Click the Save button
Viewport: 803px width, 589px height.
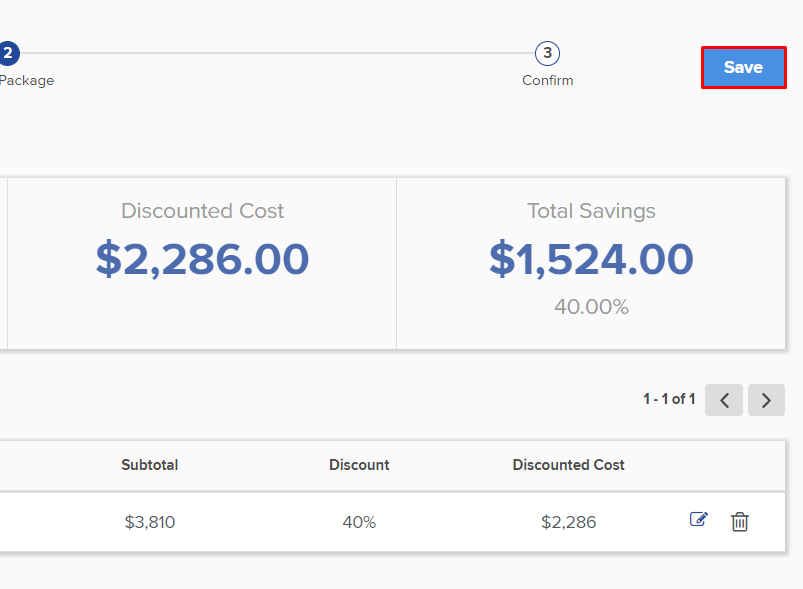[744, 68]
